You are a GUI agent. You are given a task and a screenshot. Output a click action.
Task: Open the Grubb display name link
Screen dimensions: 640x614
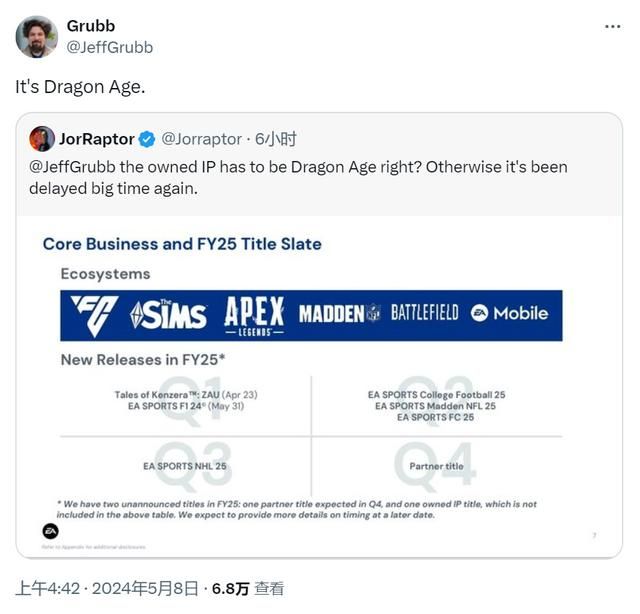click(x=91, y=26)
